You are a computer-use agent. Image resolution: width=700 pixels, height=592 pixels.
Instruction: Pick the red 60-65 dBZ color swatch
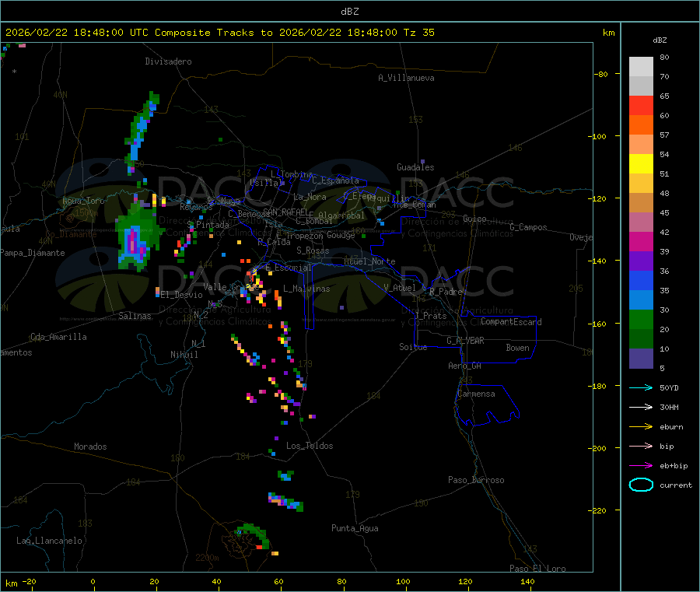[641, 105]
